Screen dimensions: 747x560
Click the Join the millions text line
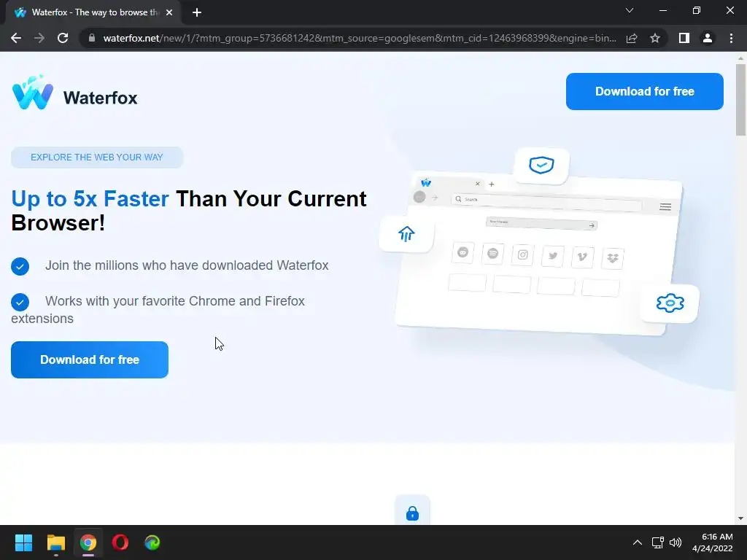click(x=187, y=265)
